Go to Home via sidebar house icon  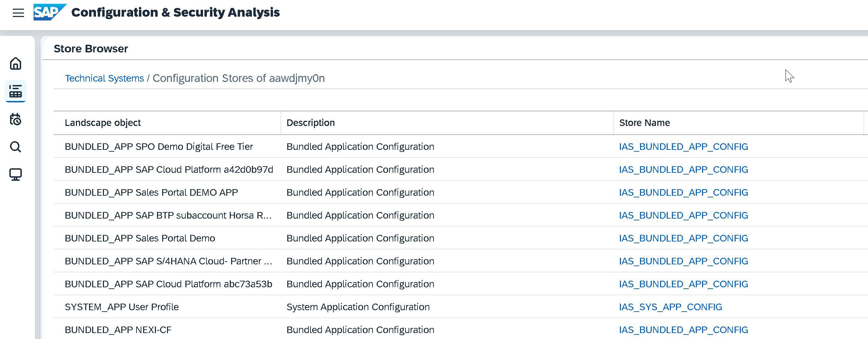click(x=16, y=63)
